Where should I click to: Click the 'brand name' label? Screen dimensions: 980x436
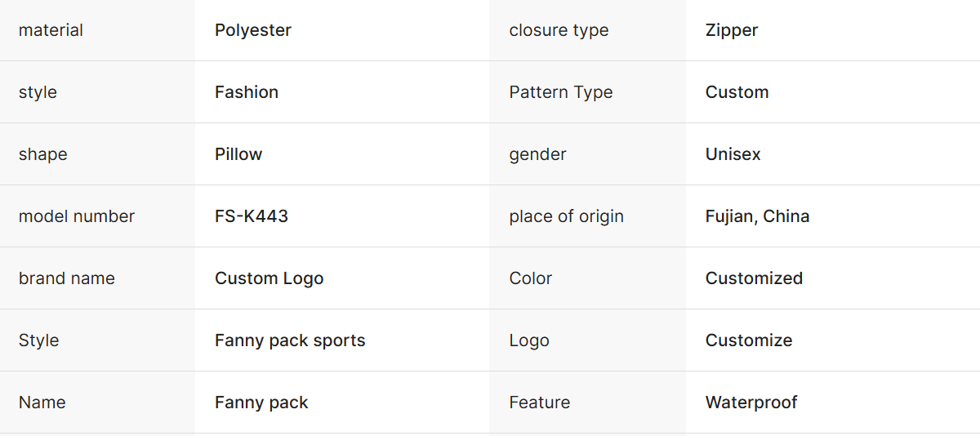click(x=67, y=278)
